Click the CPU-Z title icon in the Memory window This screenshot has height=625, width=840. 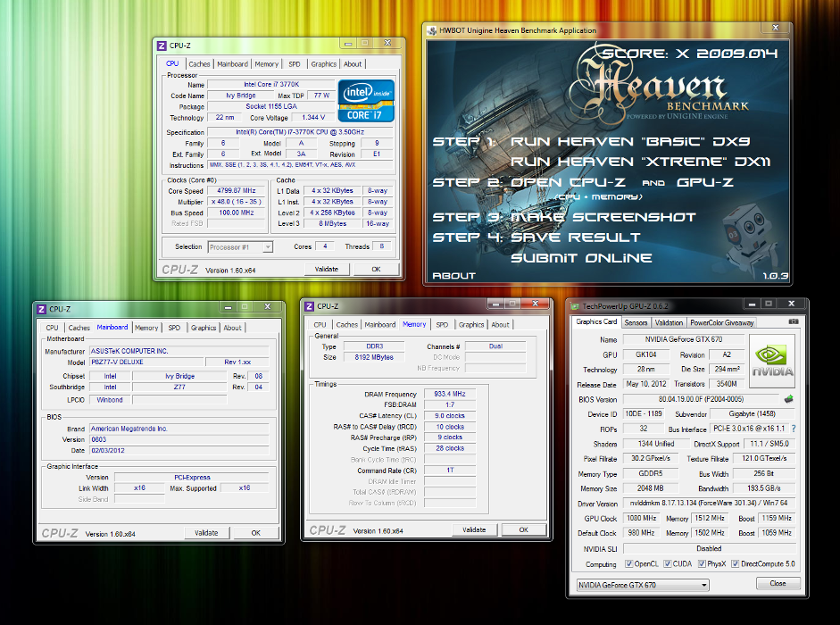click(309, 306)
